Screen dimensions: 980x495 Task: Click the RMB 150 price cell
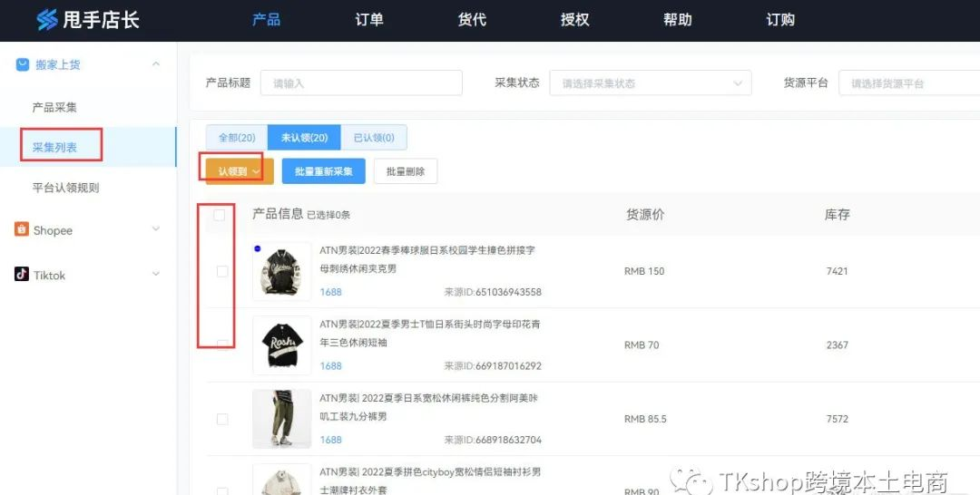[643, 271]
